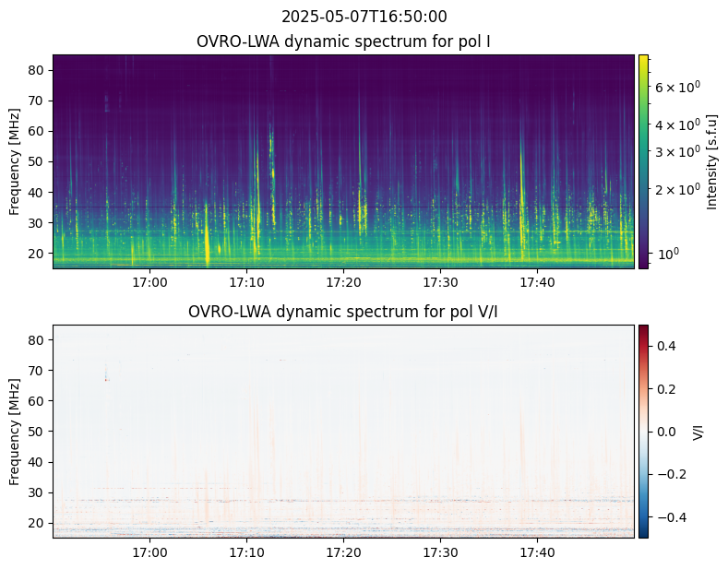Click the V/I label beside lower colorbar
Image resolution: width=728 pixels, height=569 pixels.
(x=698, y=431)
